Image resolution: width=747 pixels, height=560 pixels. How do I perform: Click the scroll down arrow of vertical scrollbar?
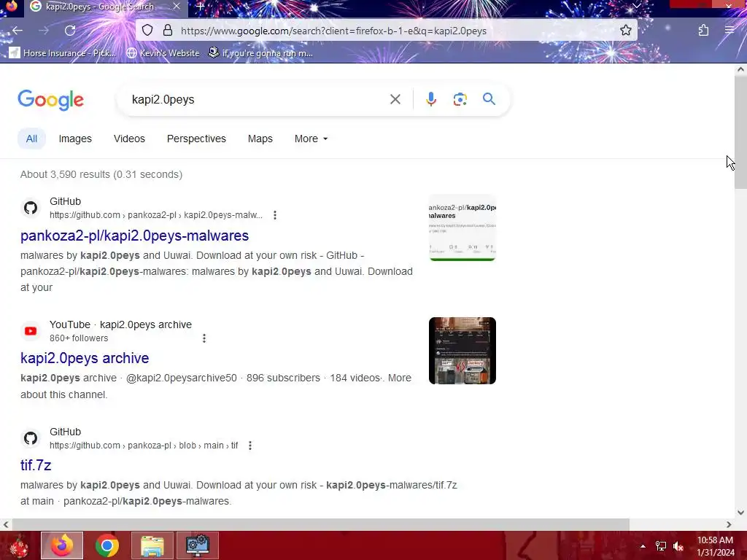pyautogui.click(x=740, y=513)
